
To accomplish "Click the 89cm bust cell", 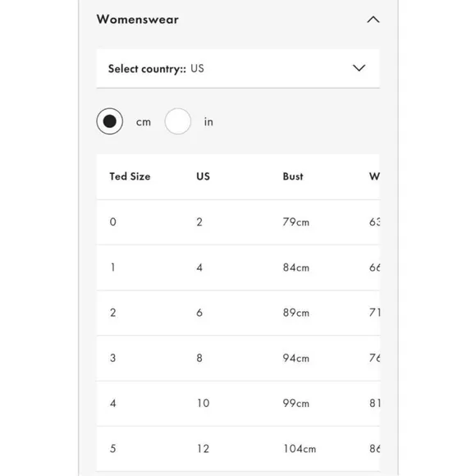I will (x=296, y=313).
